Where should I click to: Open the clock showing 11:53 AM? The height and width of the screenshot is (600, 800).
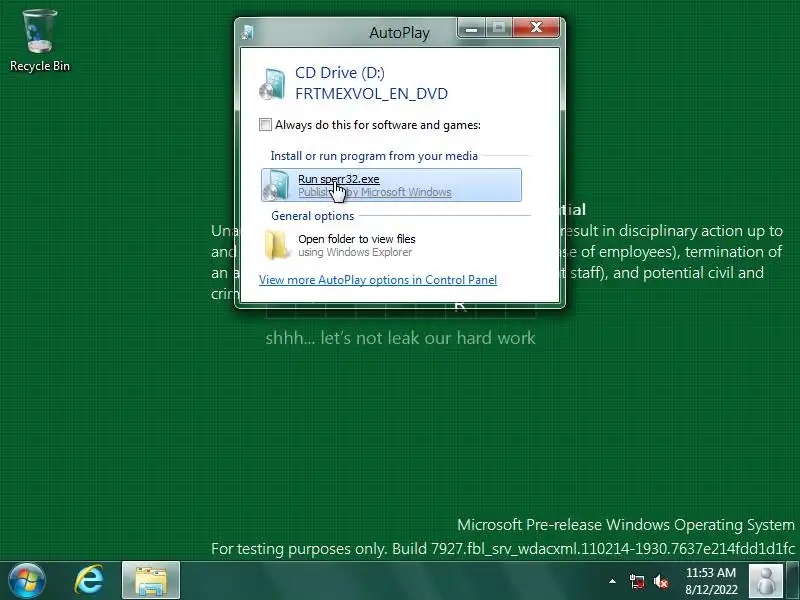(x=711, y=581)
